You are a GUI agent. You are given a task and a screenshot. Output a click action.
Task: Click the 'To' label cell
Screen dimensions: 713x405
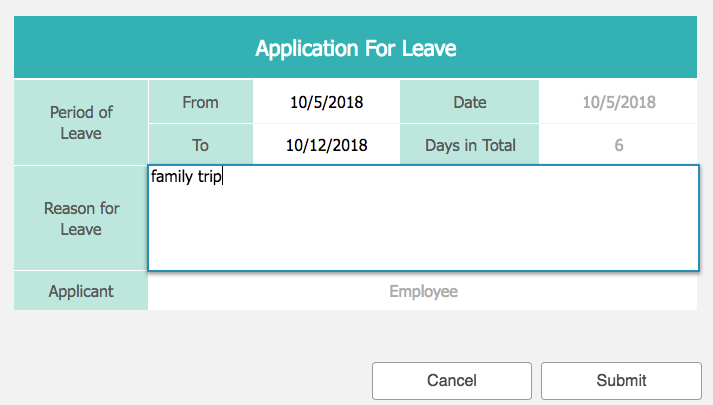pyautogui.click(x=200, y=145)
